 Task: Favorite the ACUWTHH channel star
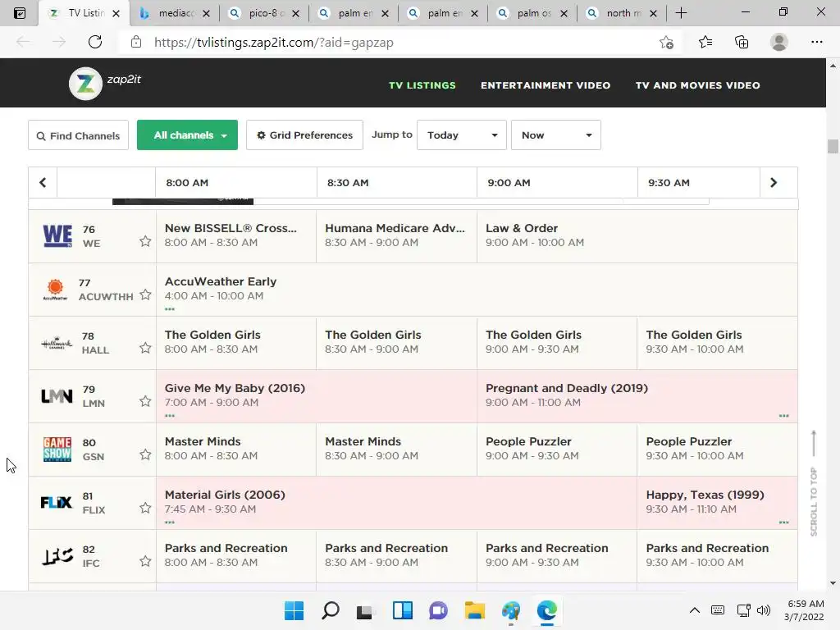(145, 294)
